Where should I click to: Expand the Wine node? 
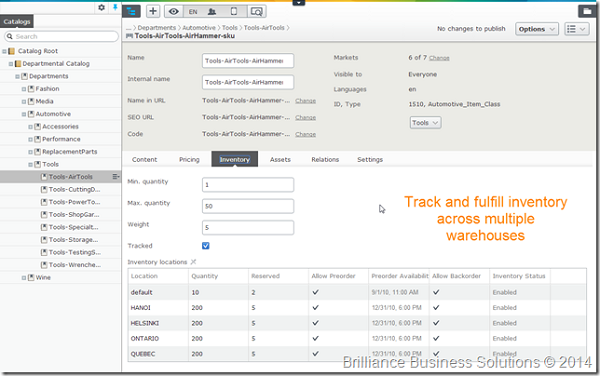[24, 278]
